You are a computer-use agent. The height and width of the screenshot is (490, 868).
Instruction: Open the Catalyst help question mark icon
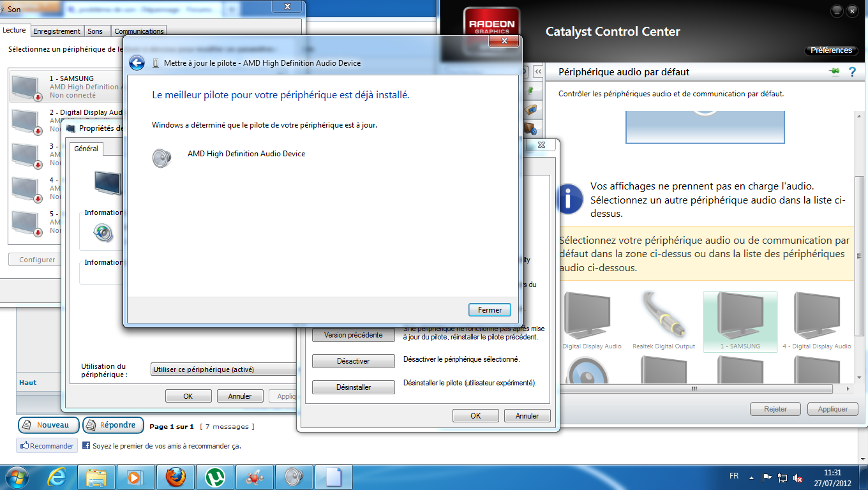(x=851, y=72)
